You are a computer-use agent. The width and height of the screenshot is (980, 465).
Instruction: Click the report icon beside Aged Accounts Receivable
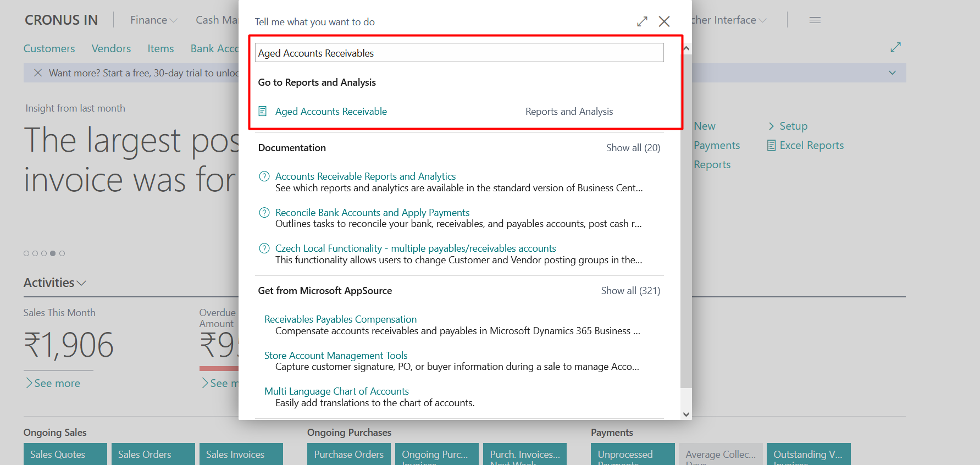pos(263,112)
